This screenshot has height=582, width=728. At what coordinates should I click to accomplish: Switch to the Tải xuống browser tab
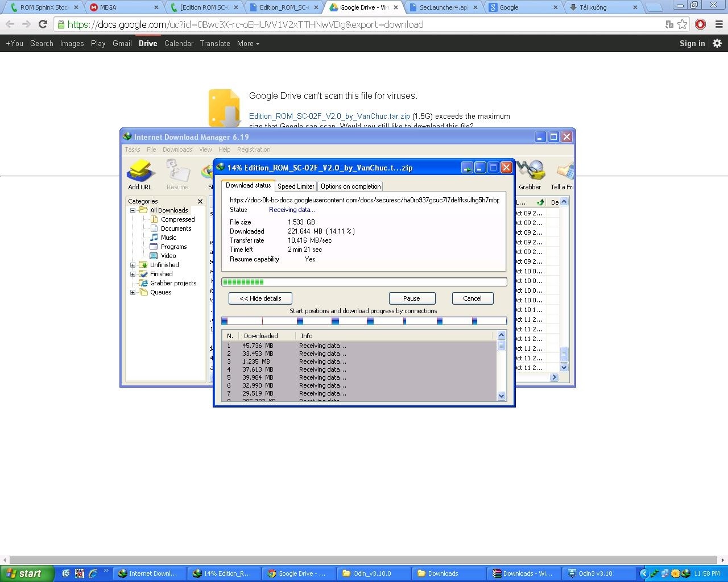coord(603,7)
